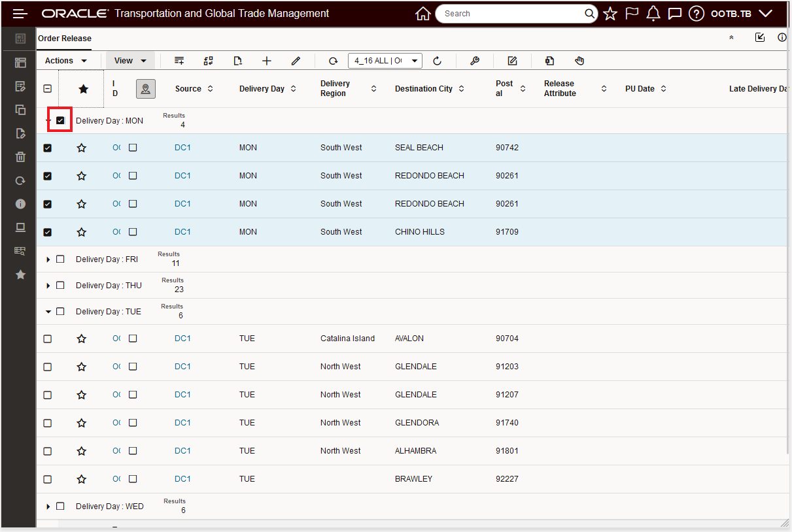Uncheck the Delivery Day MON group checkbox
The image size is (792, 532).
(60, 120)
